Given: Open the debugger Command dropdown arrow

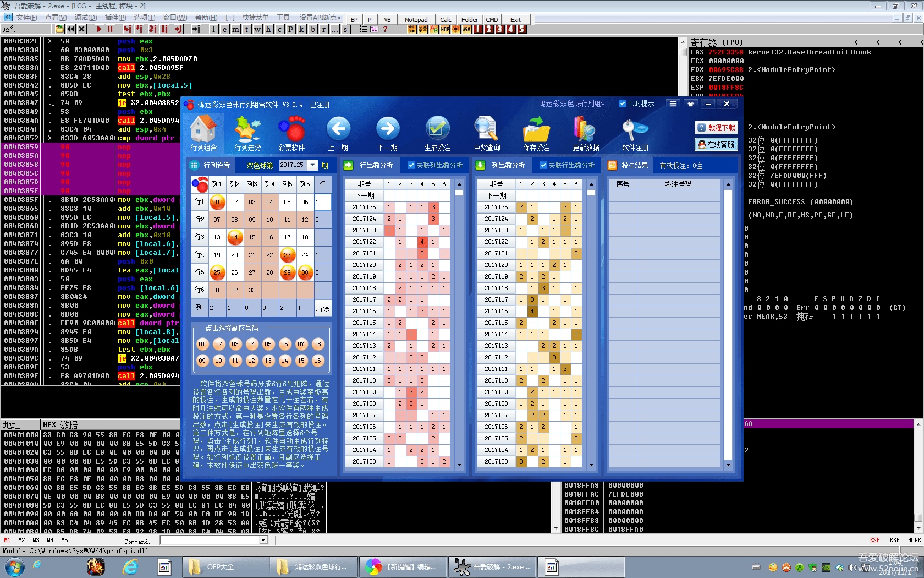Looking at the screenshot, I should [263, 540].
